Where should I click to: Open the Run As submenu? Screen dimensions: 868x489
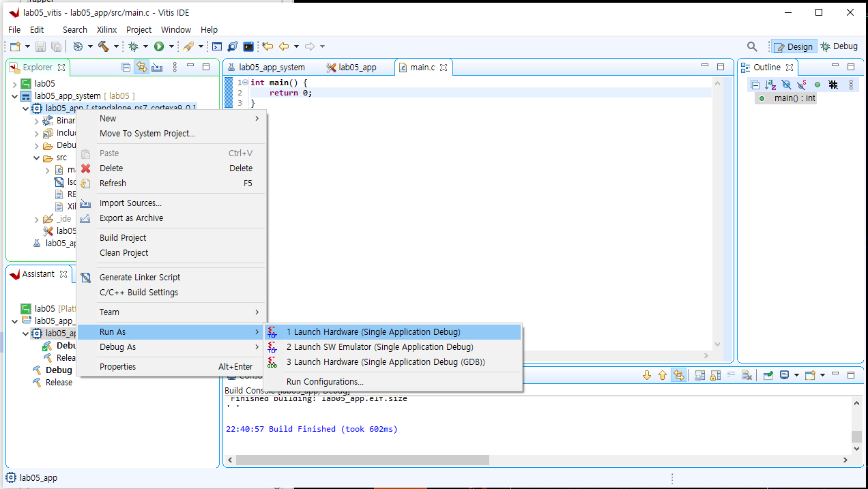(171, 332)
